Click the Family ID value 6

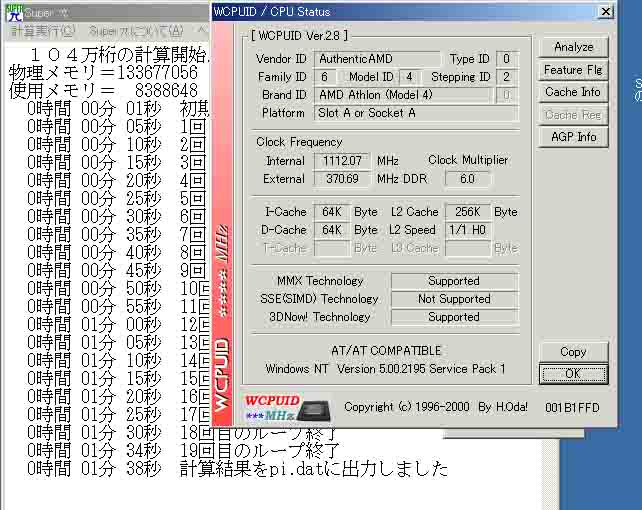coord(325,77)
